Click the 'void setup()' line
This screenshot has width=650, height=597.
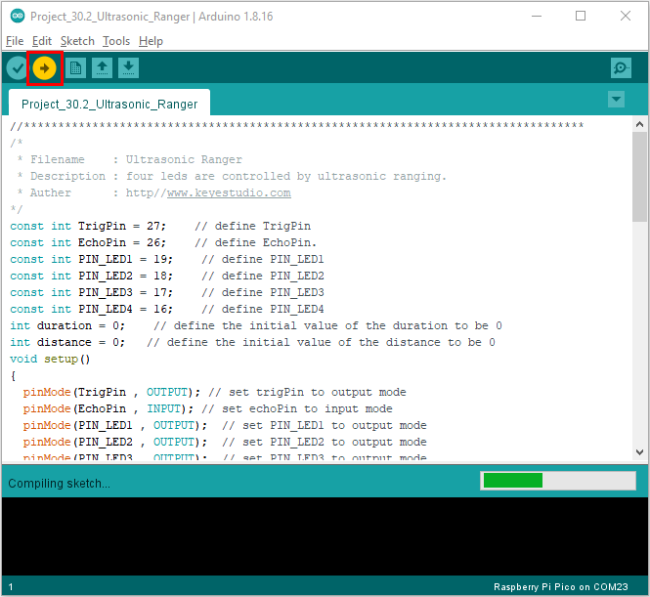pos(50,359)
